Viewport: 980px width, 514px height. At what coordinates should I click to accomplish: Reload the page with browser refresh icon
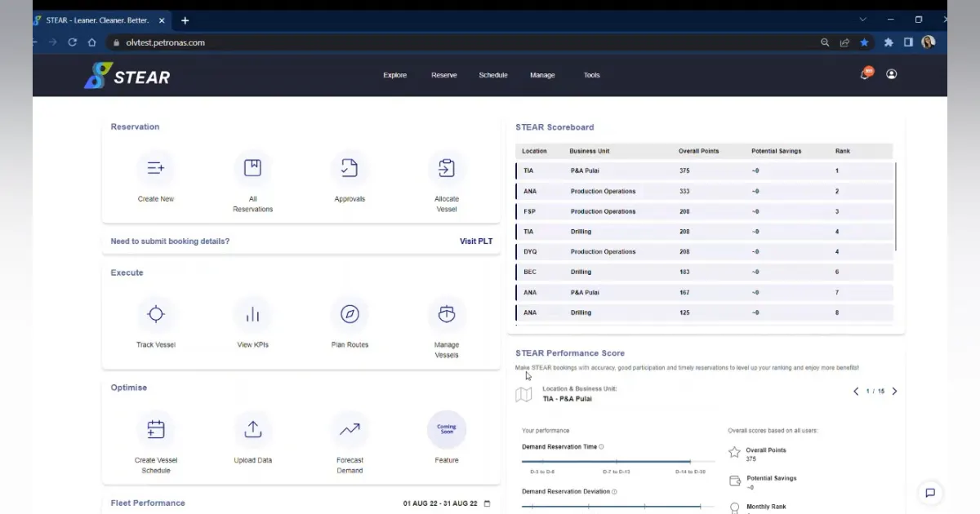(x=72, y=42)
